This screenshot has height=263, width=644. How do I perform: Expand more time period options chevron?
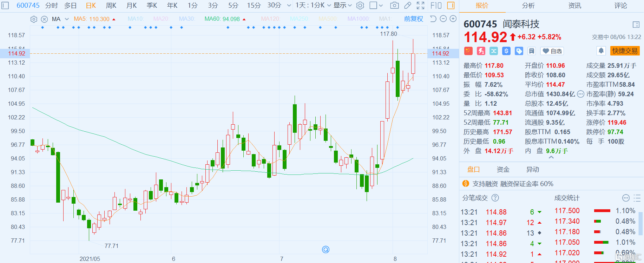289,5
